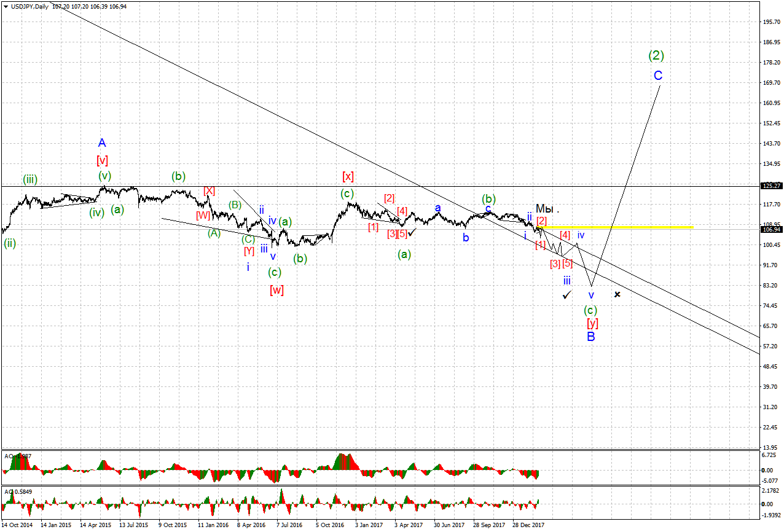Select the large blue 'B' wave label
The image size is (784, 532).
point(590,337)
